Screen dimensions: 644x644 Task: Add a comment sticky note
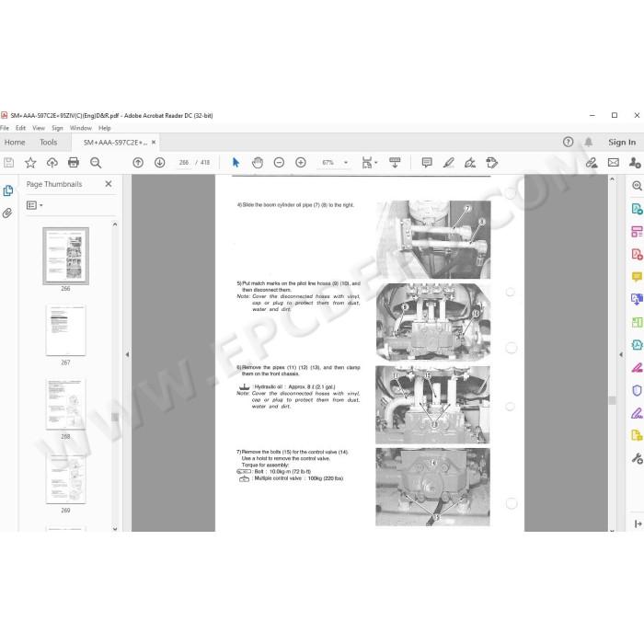427,163
